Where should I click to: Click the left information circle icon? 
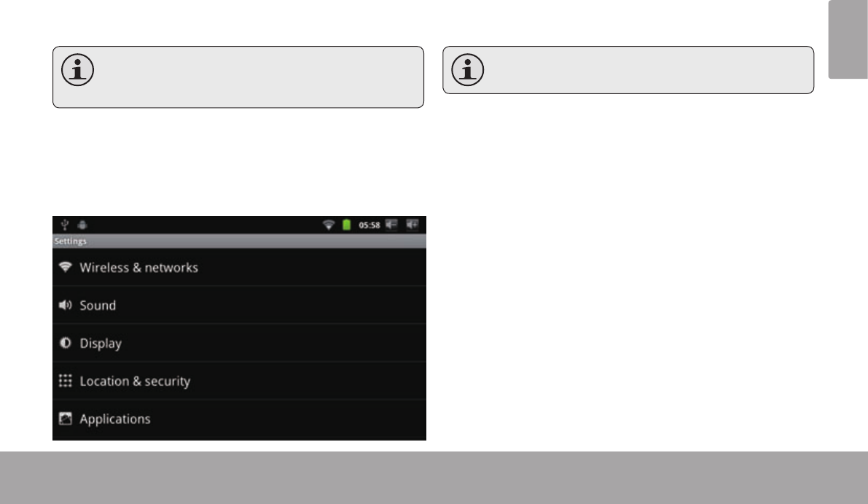tap(77, 70)
